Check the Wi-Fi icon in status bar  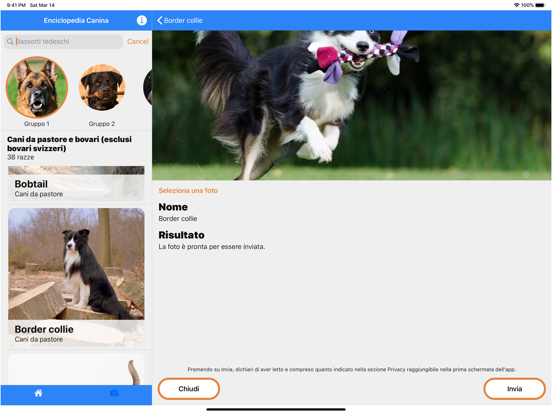516,5
